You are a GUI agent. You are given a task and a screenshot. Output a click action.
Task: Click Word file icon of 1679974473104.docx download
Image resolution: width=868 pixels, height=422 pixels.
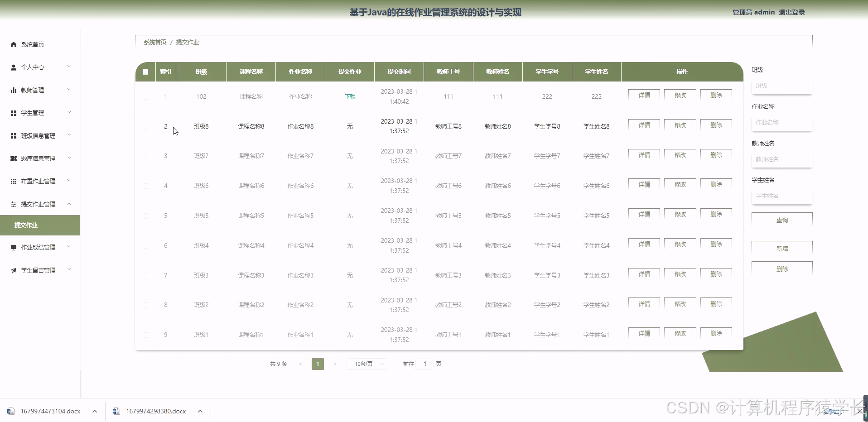[x=11, y=411]
